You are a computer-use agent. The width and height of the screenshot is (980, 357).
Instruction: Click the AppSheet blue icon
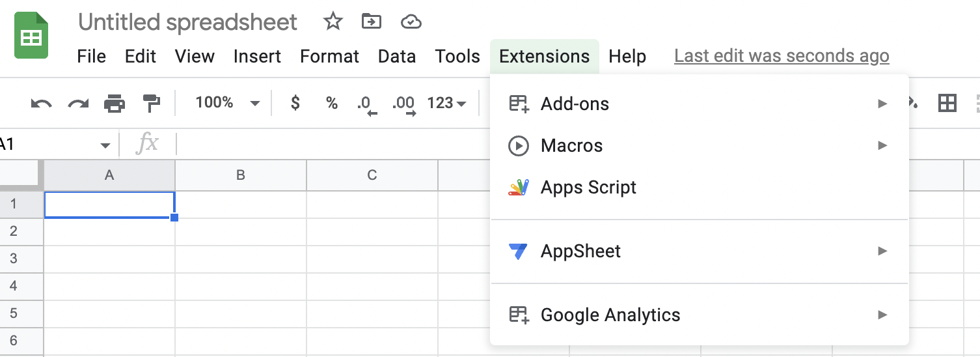519,251
